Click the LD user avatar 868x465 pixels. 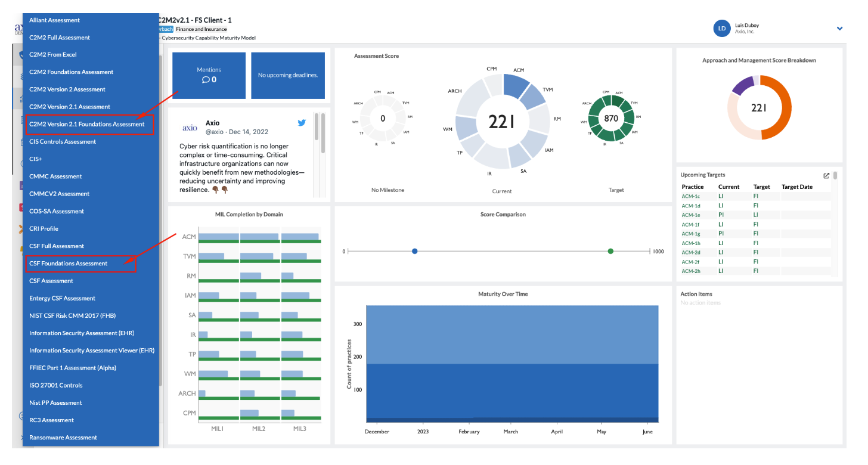(722, 29)
